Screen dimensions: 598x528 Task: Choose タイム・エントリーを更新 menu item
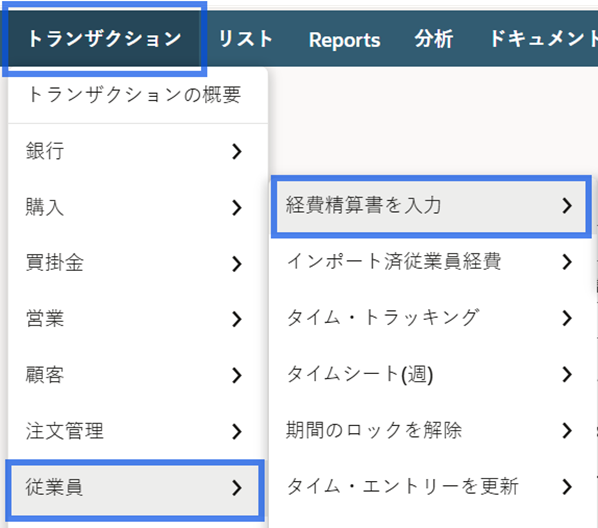click(x=431, y=486)
